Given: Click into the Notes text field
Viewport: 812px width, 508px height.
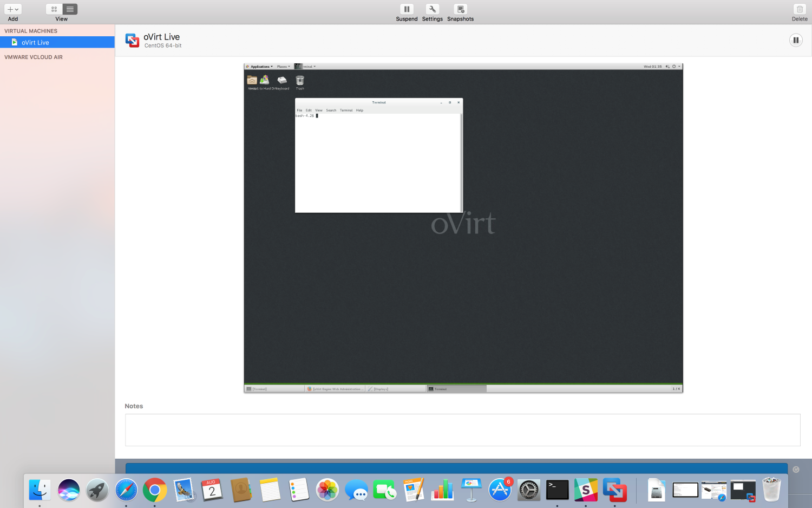Looking at the screenshot, I should point(463,430).
